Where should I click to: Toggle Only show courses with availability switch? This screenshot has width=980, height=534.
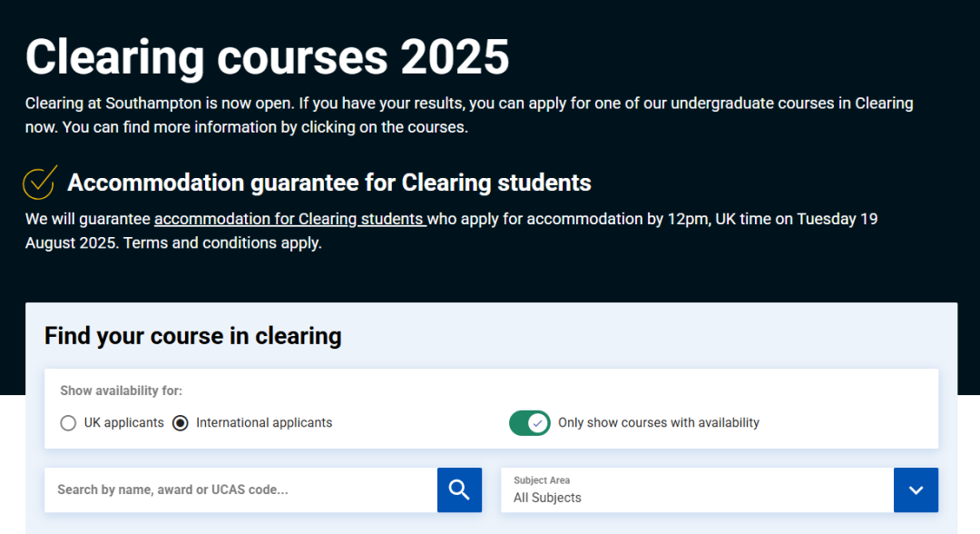tap(529, 423)
